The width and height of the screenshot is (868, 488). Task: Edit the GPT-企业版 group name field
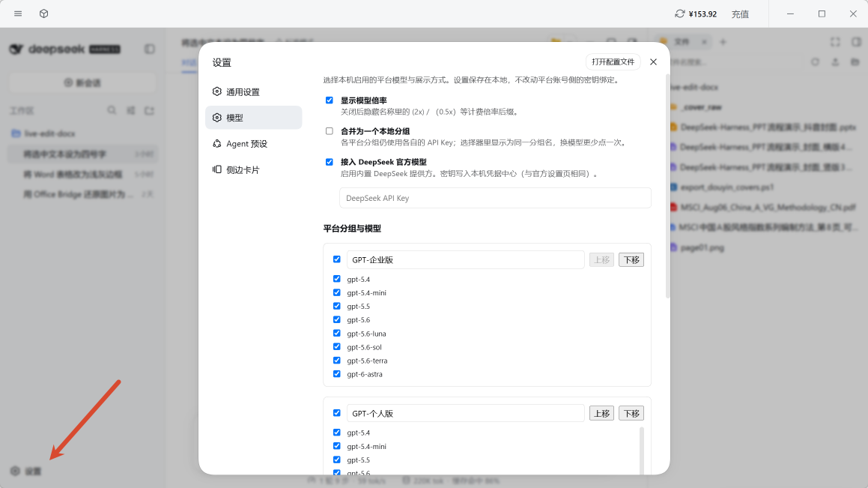click(466, 260)
